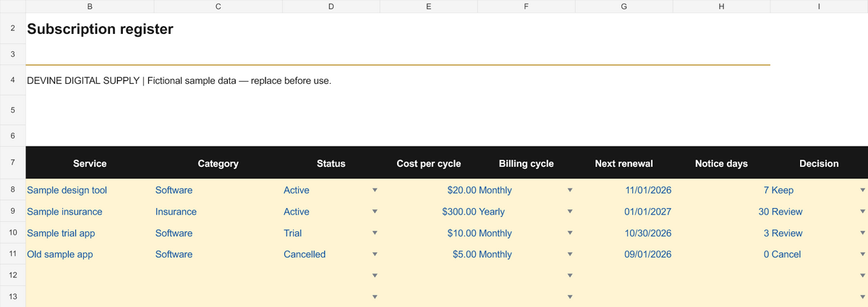Select the 11/01/2026 renewal date cell
The image size is (868, 307).
pos(624,190)
